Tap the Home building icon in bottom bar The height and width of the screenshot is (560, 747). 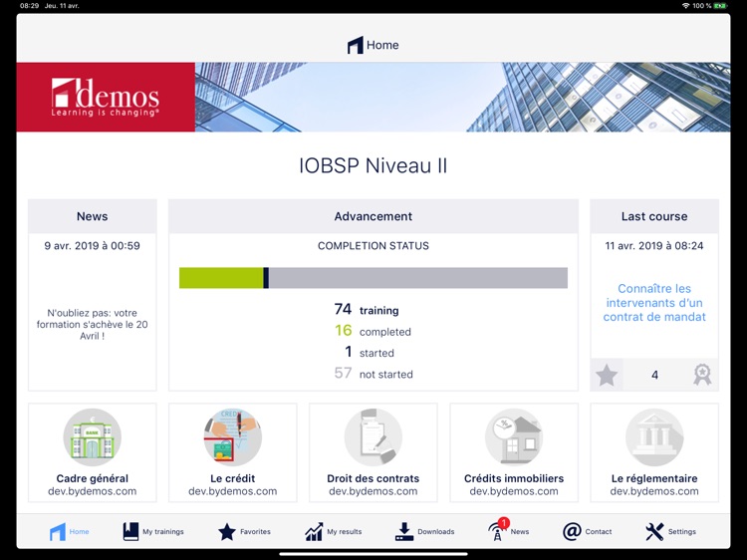point(58,531)
